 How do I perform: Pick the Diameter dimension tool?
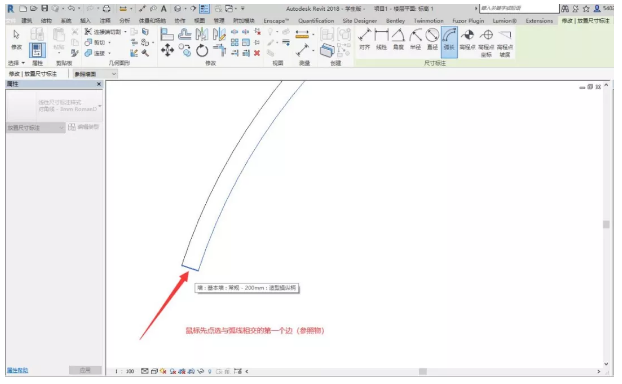432,39
